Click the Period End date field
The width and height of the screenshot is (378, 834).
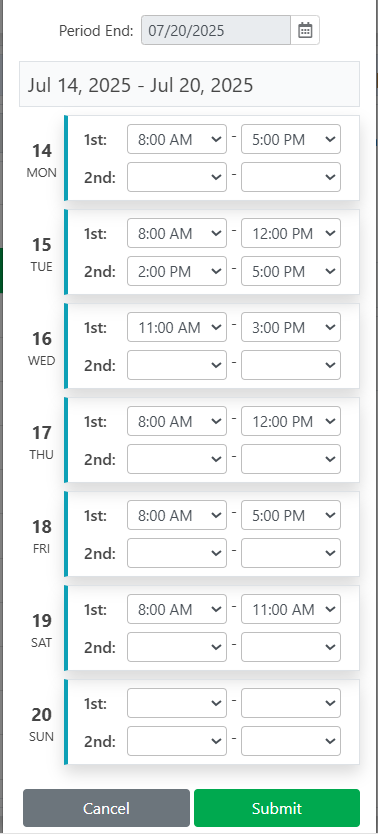click(x=216, y=30)
